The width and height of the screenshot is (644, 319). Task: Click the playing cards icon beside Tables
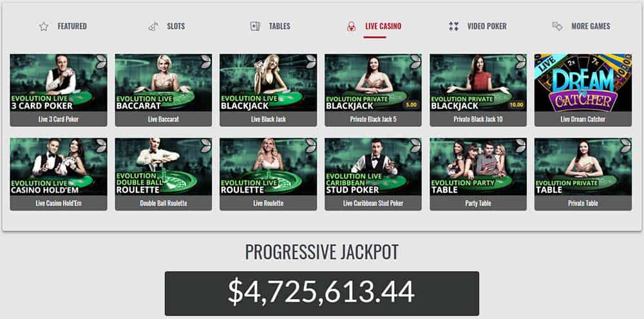tap(255, 26)
